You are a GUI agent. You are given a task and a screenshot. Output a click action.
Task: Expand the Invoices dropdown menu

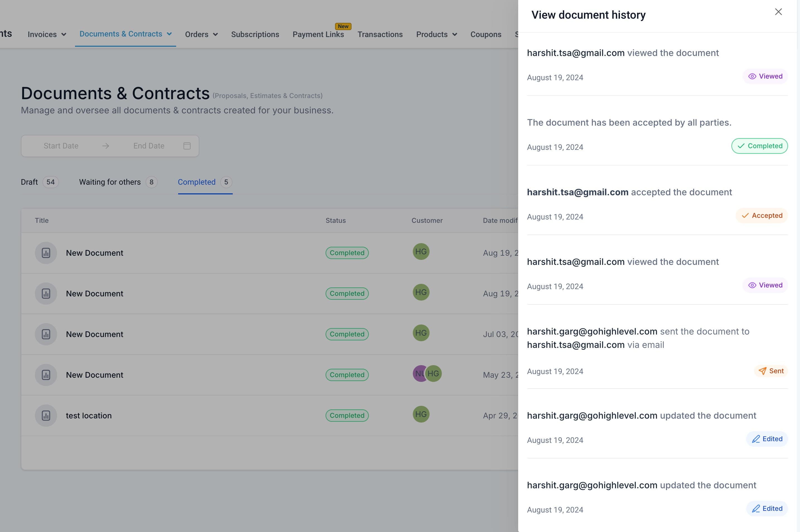coord(47,34)
